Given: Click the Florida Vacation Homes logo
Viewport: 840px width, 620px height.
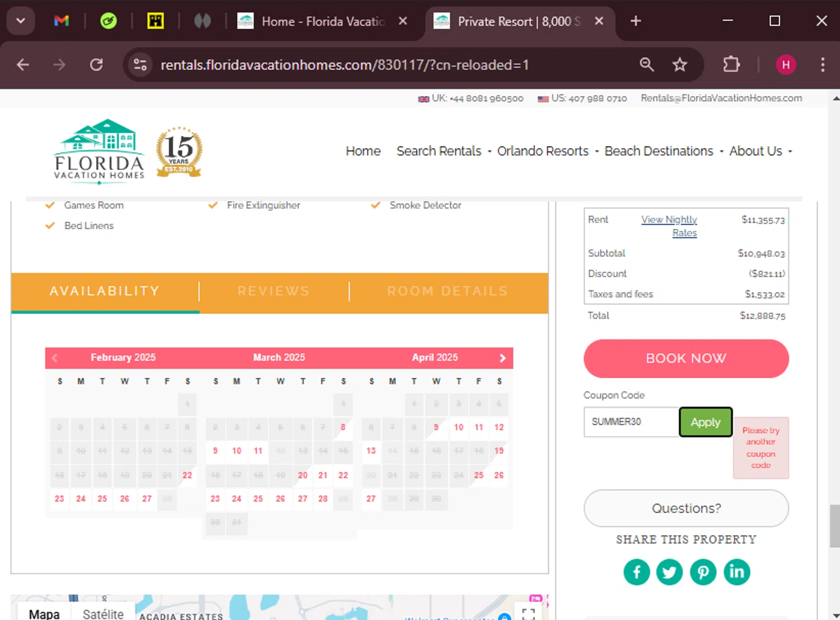Looking at the screenshot, I should [x=99, y=151].
